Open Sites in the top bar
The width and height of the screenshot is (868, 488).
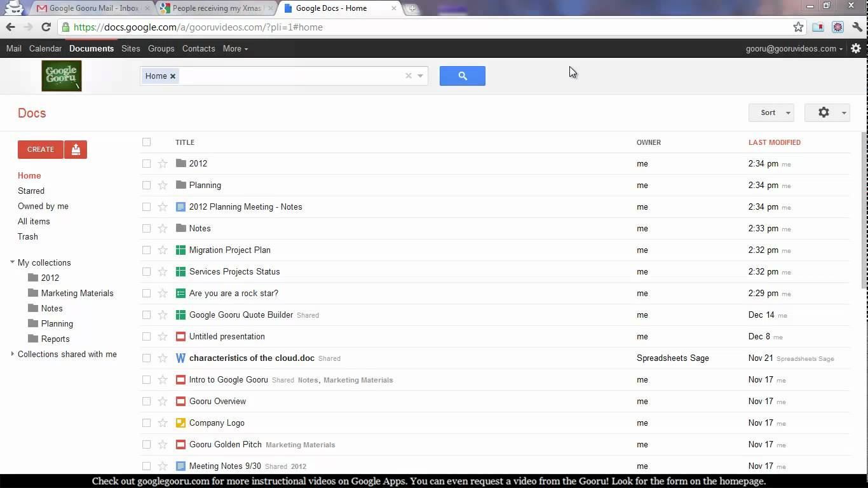coord(130,48)
